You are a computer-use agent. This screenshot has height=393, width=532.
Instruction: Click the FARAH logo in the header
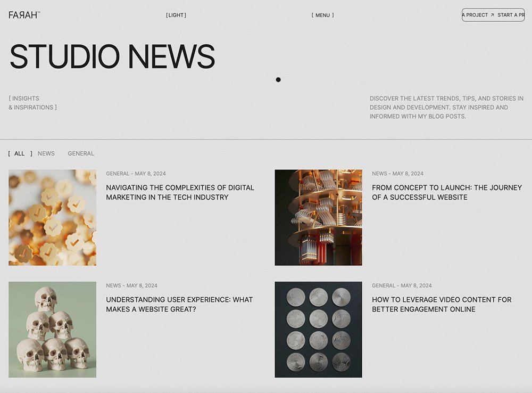[24, 15]
